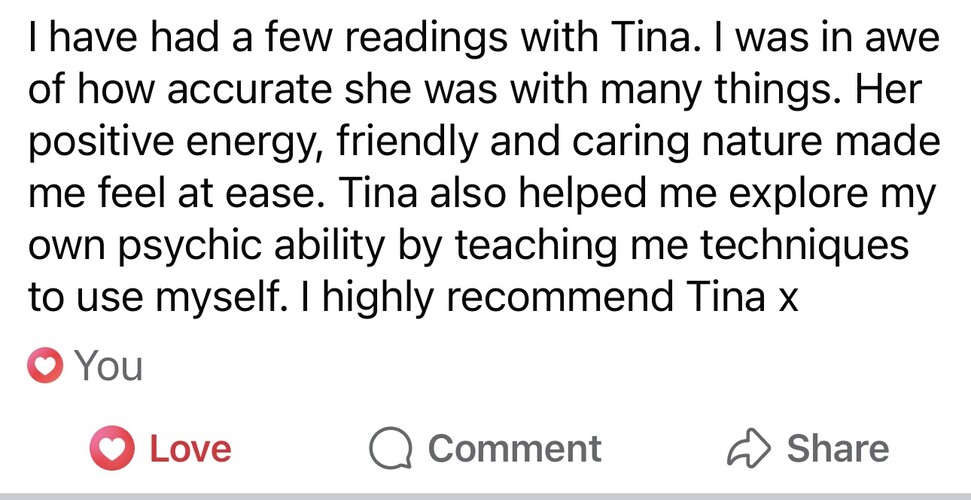Click the Share arrow icon
971x500 pixels.
[x=747, y=449]
